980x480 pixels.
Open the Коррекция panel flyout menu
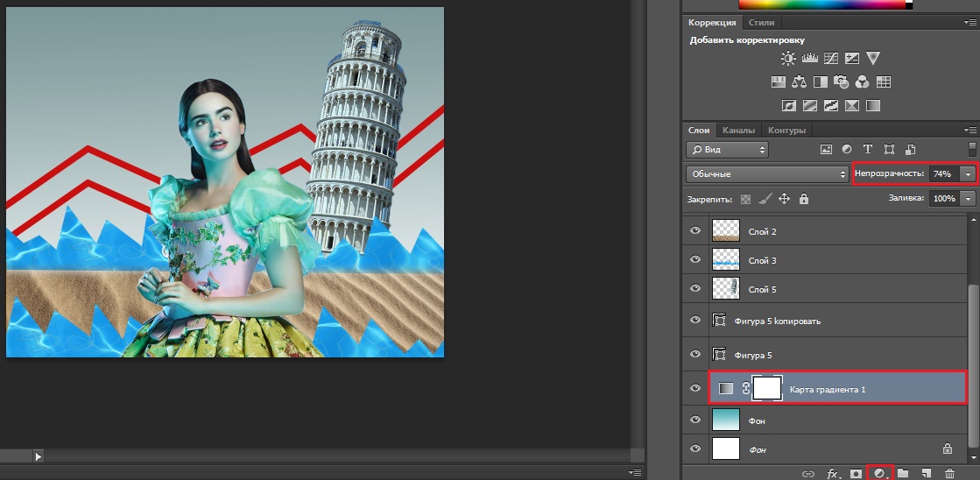pos(970,23)
